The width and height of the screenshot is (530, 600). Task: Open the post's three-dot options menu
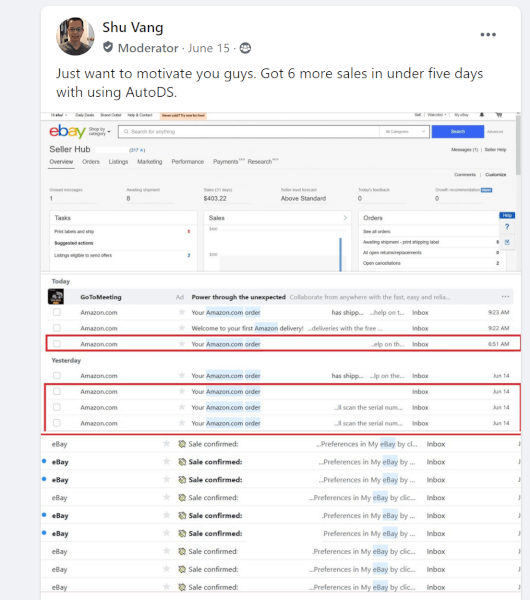click(488, 34)
